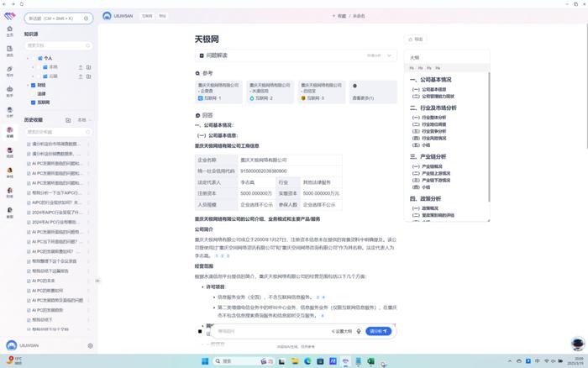This screenshot has height=368, width=588.
Task: Expand the 本地 subfolder node
Action: click(x=33, y=67)
